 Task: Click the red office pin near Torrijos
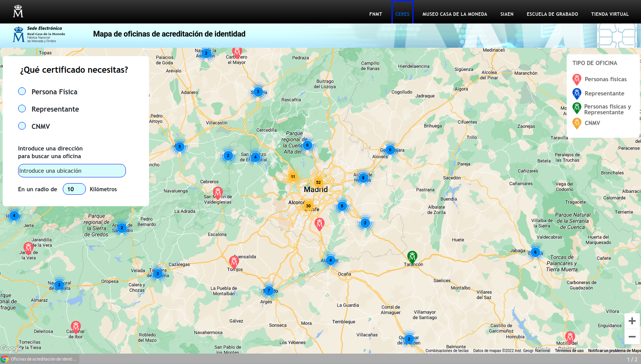tap(234, 262)
